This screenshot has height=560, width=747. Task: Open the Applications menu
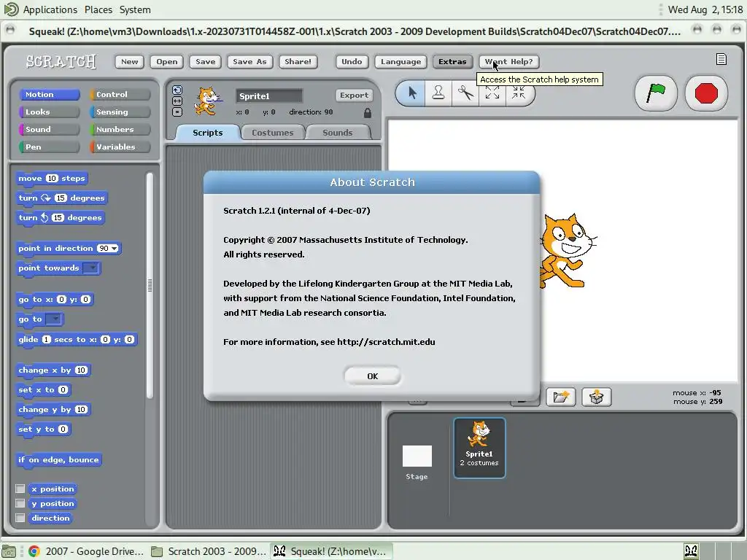tap(50, 9)
